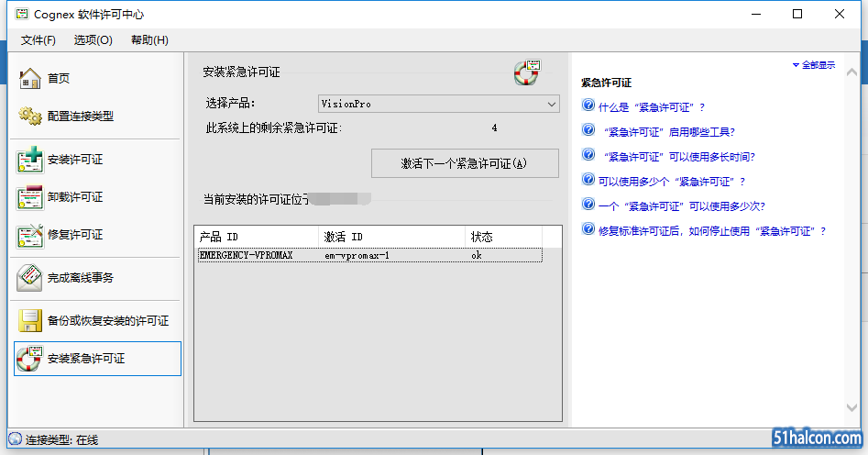The image size is (868, 455).
Task: Click the gears icon for 配置连接类型
Action: pos(30,116)
